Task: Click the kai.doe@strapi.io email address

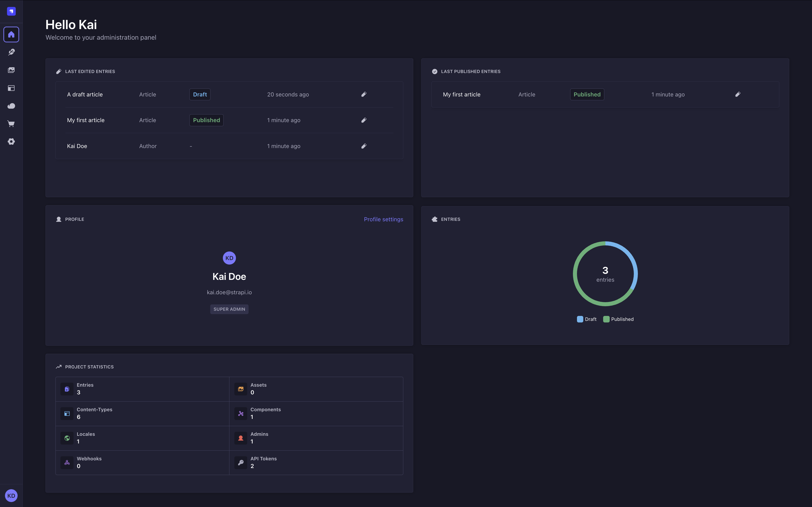Action: pyautogui.click(x=229, y=292)
